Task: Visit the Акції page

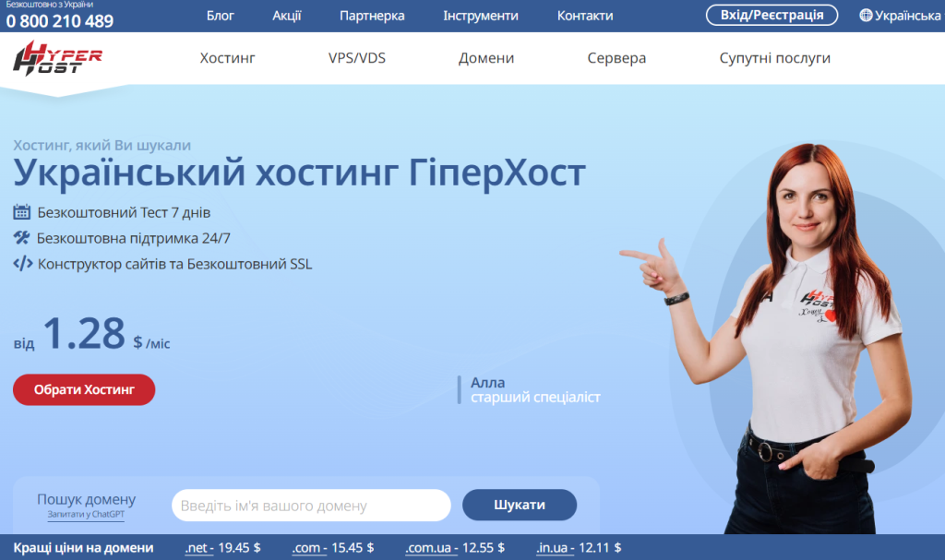Action: click(287, 16)
